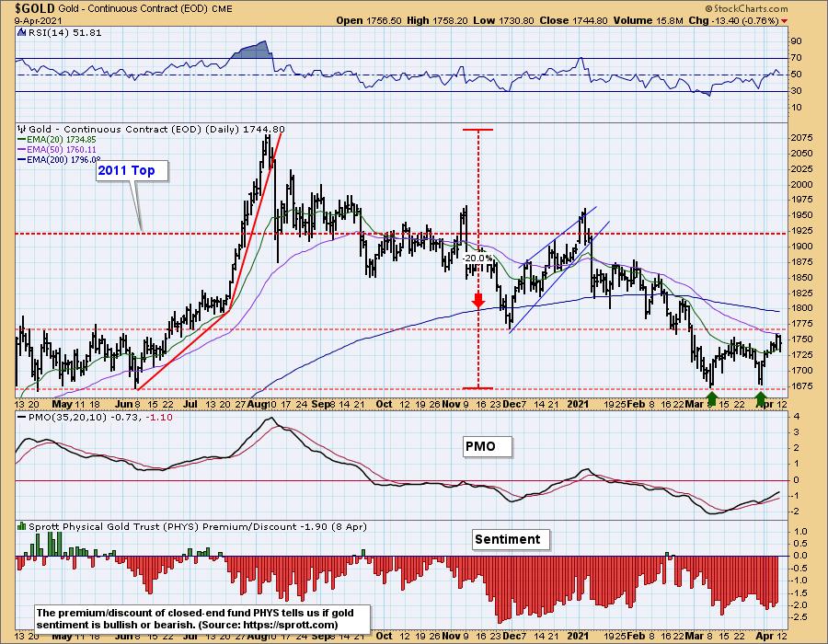The image size is (828, 644).
Task: Click the green up arrow at April low
Action: 761,398
